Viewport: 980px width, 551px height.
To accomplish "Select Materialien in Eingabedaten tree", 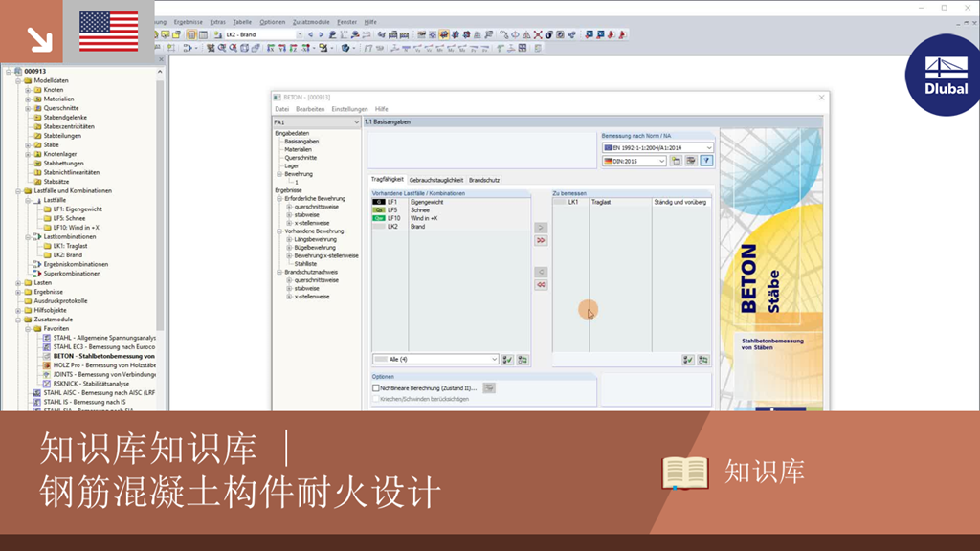I will tap(299, 150).
